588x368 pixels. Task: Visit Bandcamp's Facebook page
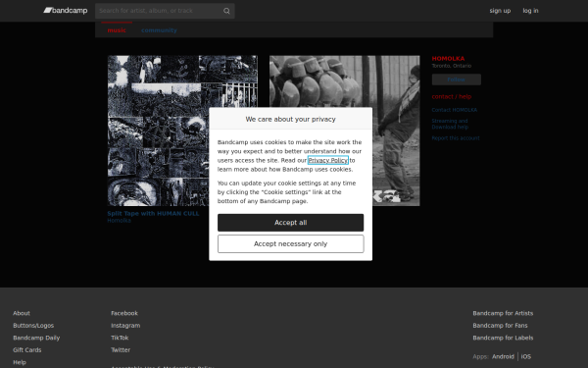[124, 313]
